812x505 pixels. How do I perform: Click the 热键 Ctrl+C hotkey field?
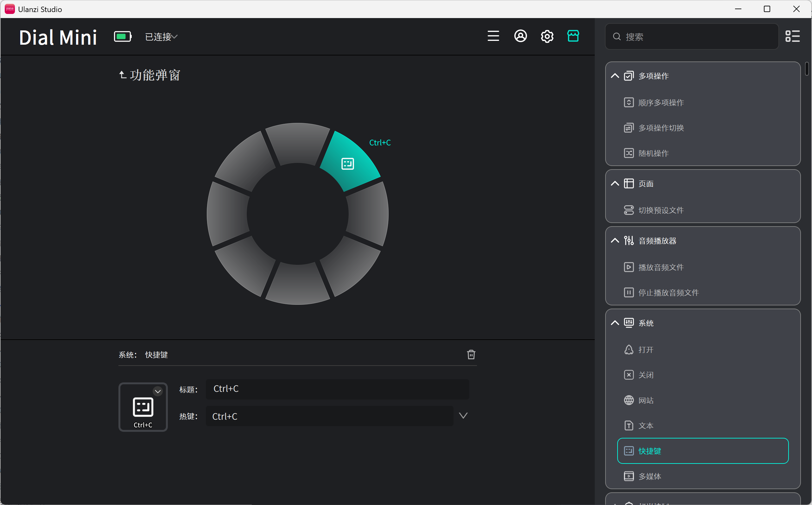(x=330, y=416)
